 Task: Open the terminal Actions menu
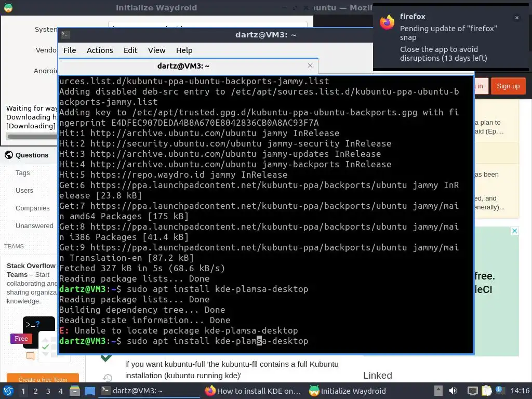pyautogui.click(x=100, y=50)
